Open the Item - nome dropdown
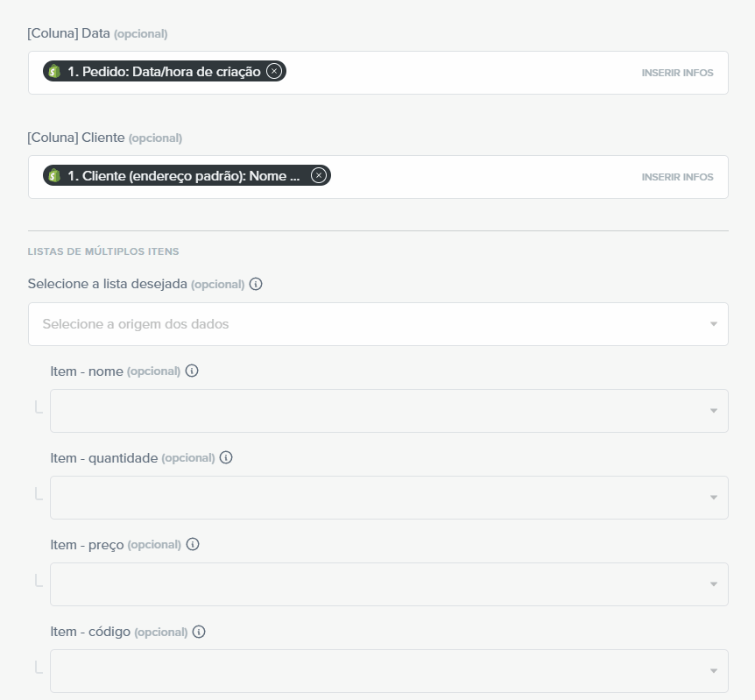This screenshot has height=700, width=755. point(389,411)
